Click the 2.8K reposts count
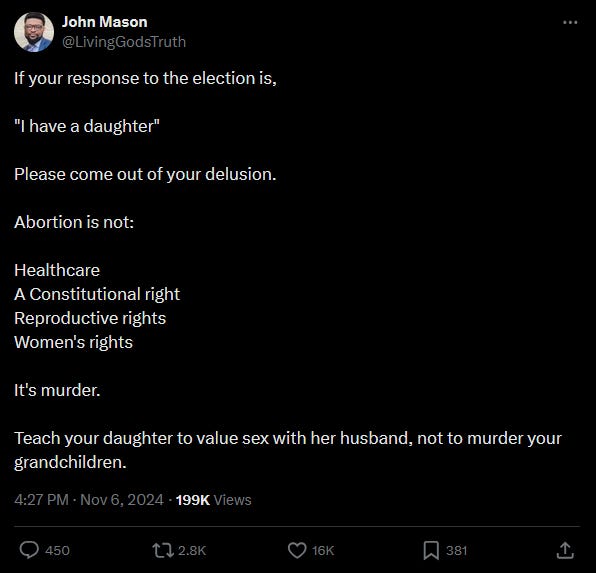 pos(192,551)
